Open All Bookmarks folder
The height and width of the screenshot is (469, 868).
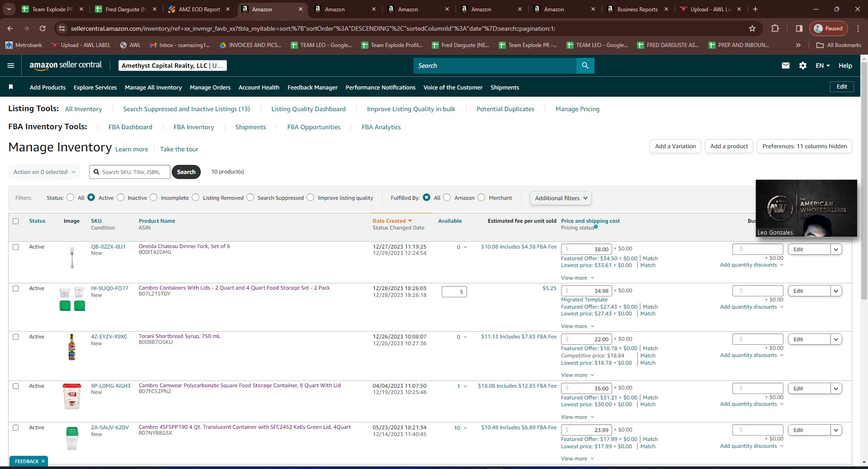(x=839, y=45)
